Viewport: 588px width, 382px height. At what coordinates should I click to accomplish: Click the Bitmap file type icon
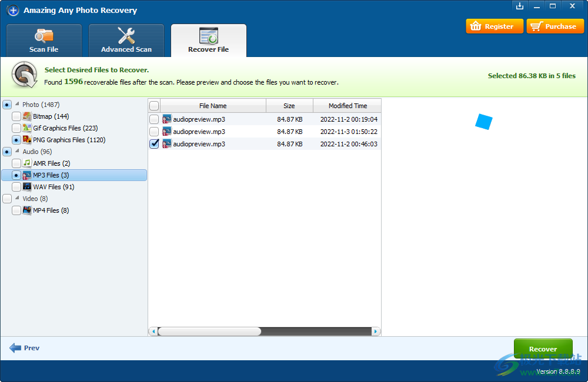(27, 116)
